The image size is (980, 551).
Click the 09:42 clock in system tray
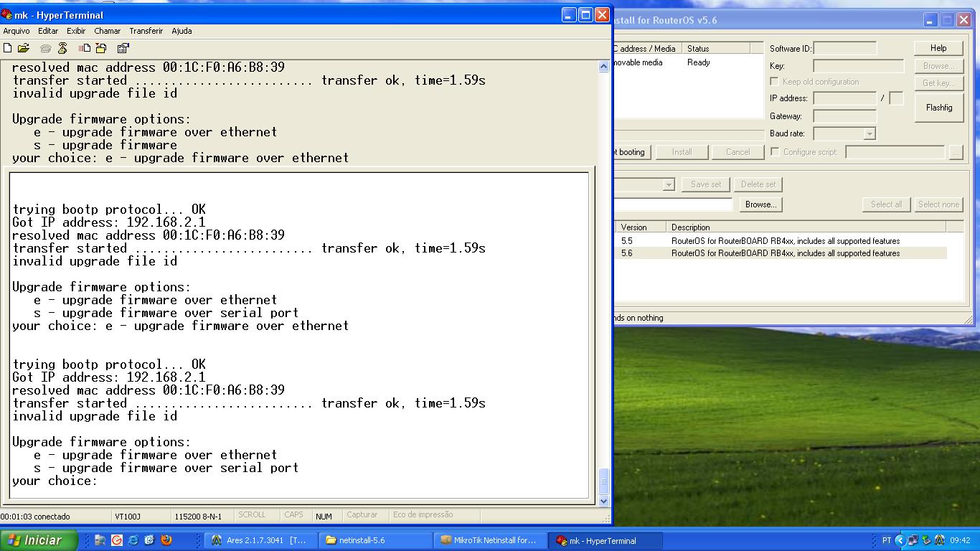(960, 540)
